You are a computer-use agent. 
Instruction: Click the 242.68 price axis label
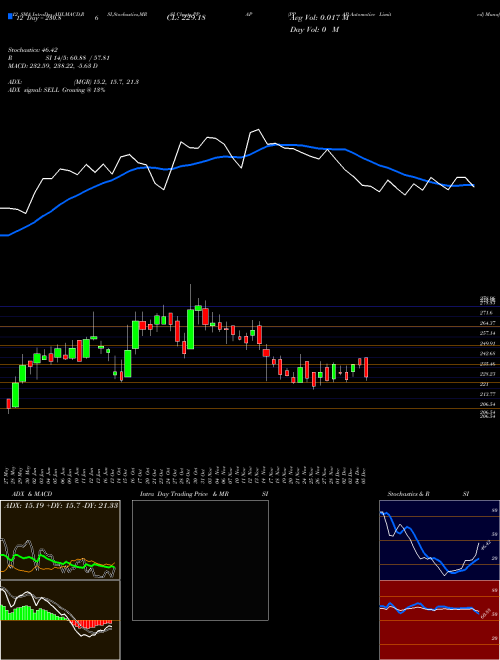[487, 354]
